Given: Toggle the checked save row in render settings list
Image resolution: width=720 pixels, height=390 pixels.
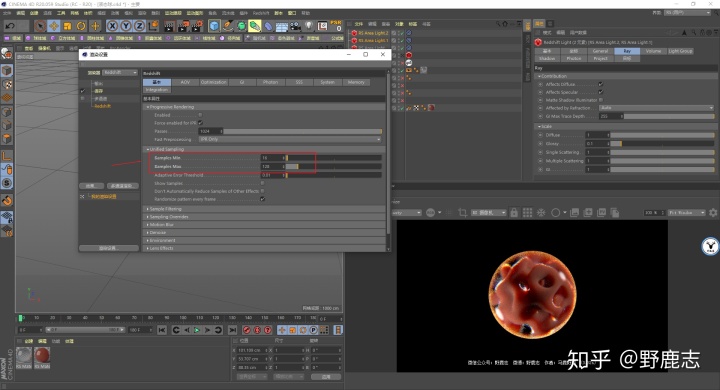Looking at the screenshot, I should coord(83,91).
